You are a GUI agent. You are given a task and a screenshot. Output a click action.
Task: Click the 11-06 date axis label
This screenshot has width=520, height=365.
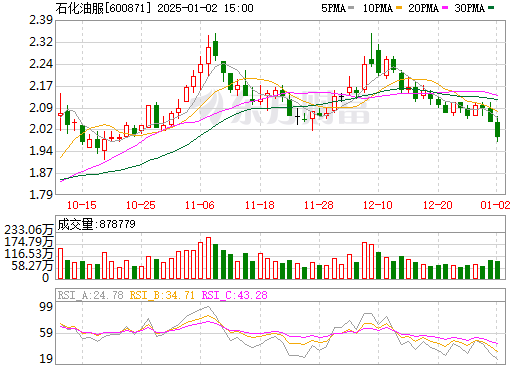[200, 205]
